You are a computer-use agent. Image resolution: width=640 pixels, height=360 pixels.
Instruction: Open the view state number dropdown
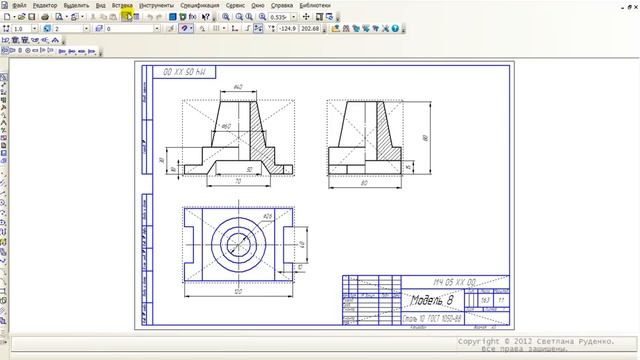[x=86, y=29]
